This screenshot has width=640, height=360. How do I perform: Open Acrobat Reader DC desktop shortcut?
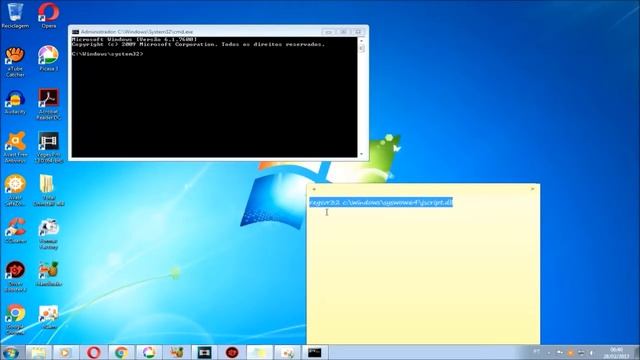pos(49,104)
